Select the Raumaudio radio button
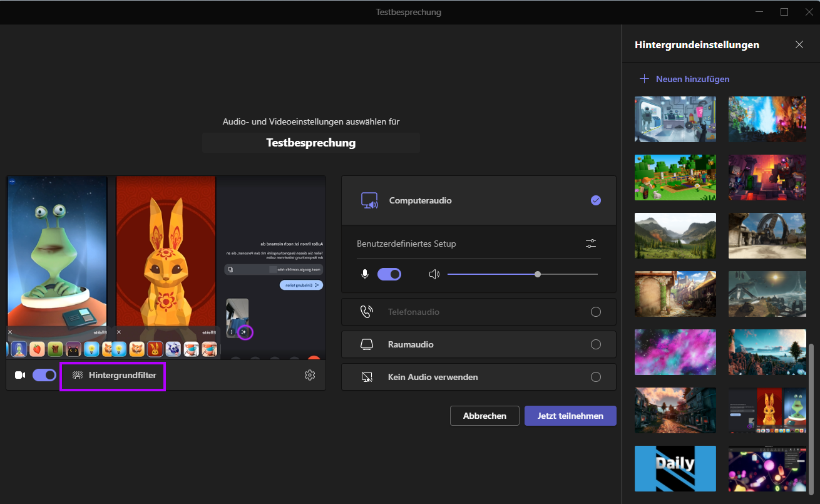820x504 pixels. [595, 344]
